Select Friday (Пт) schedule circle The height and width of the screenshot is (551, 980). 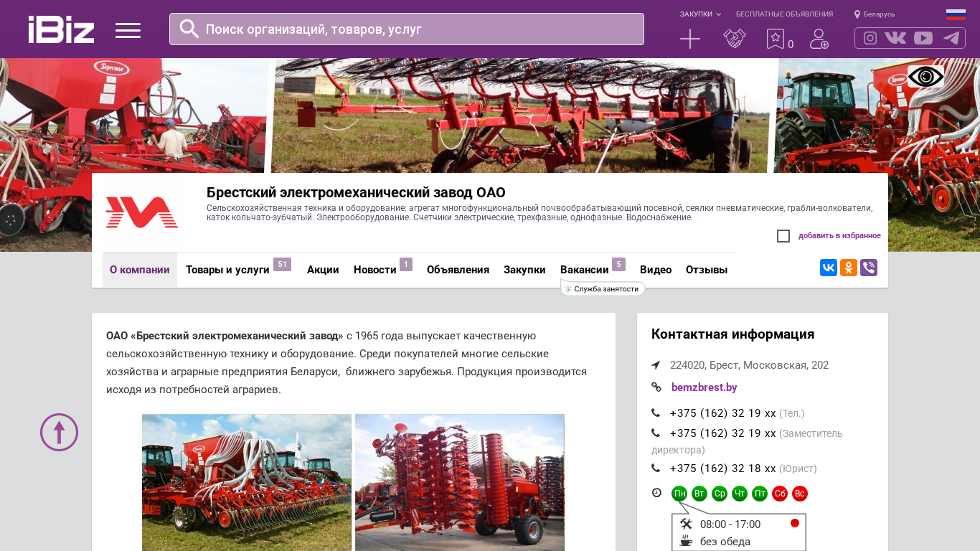pyautogui.click(x=760, y=494)
